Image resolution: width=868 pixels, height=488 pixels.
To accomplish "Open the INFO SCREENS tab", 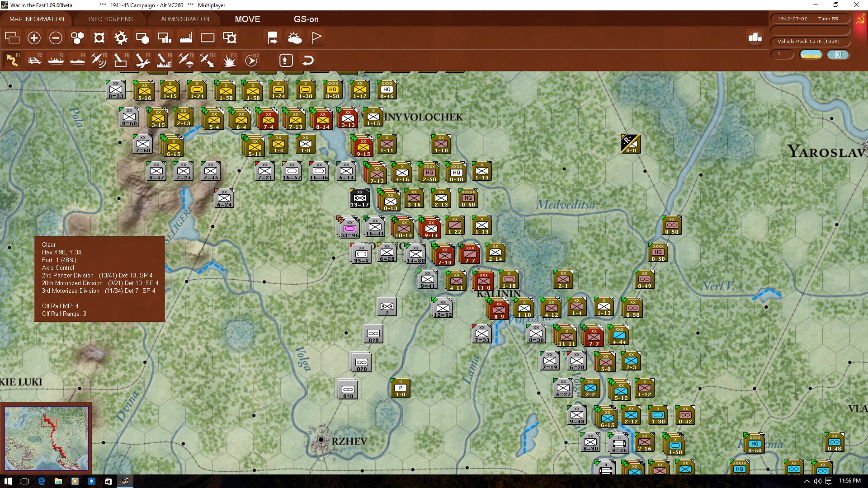I will click(111, 19).
